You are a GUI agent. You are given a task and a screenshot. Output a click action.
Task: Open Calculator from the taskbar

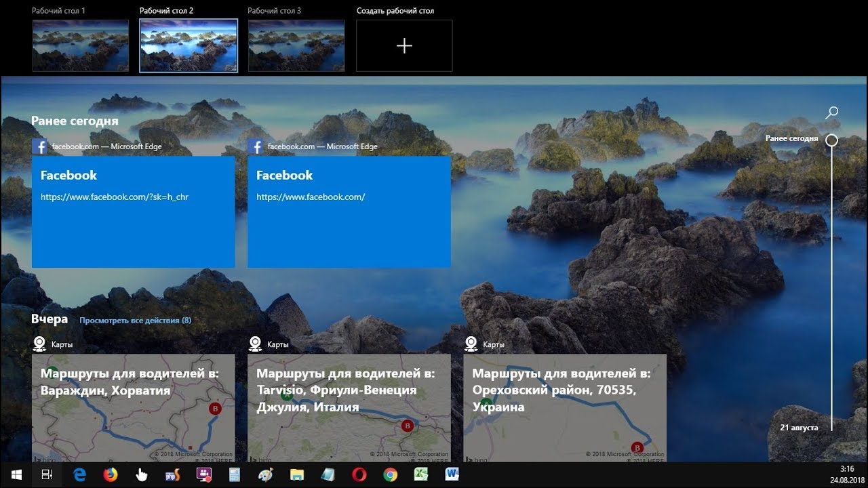[235, 474]
